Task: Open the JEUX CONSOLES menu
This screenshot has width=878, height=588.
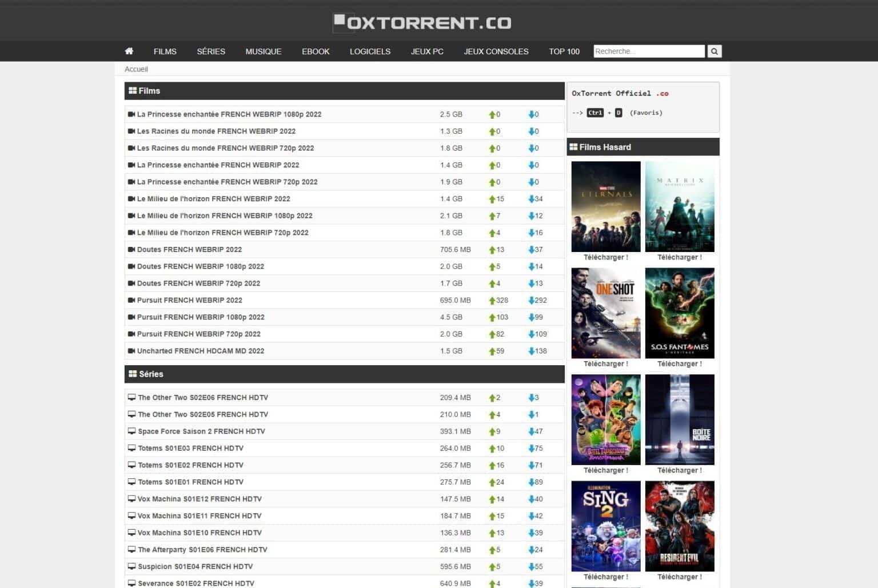Action: (496, 51)
